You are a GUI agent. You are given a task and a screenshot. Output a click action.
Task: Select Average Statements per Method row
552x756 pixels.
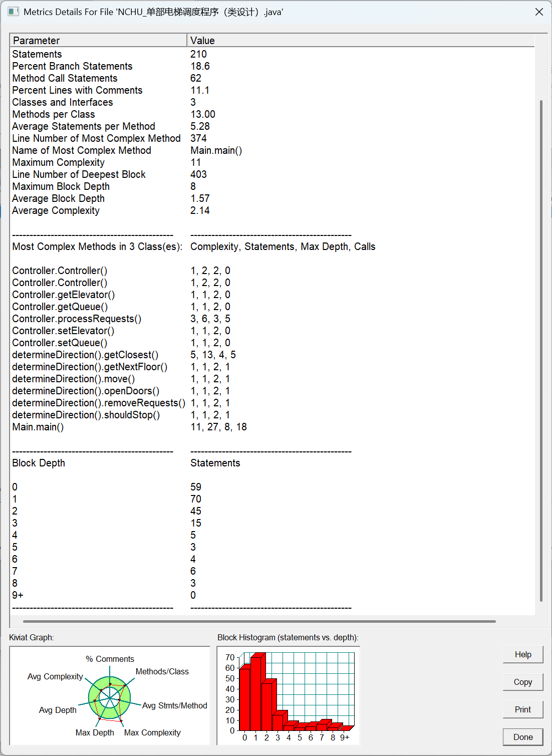[272, 126]
